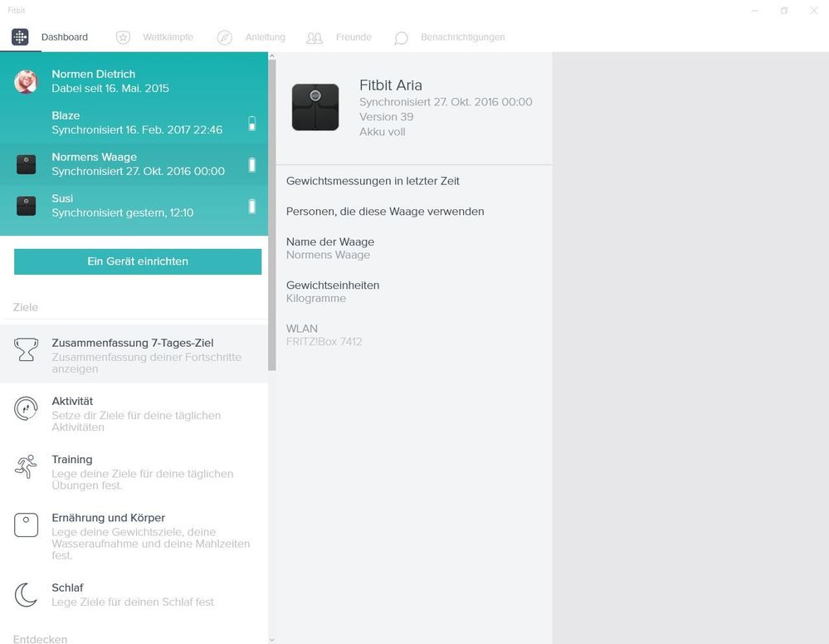This screenshot has height=644, width=829.
Task: Click the Fitbit logo icon
Action: click(x=20, y=37)
